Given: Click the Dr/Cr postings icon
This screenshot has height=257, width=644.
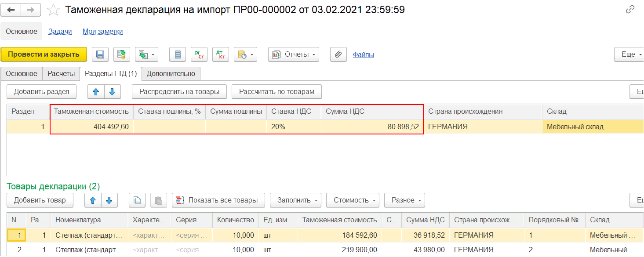Looking at the screenshot, I should (x=199, y=54).
